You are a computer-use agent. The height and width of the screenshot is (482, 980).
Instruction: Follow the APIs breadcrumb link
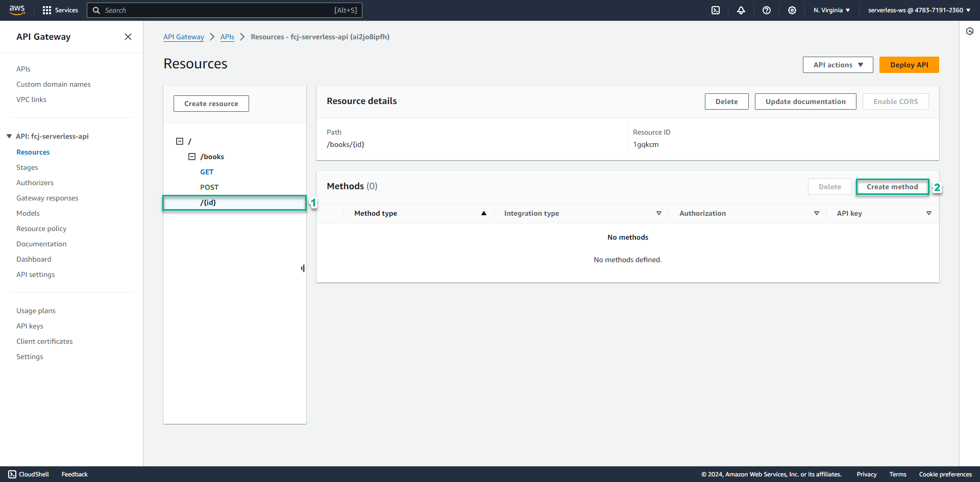click(x=228, y=37)
